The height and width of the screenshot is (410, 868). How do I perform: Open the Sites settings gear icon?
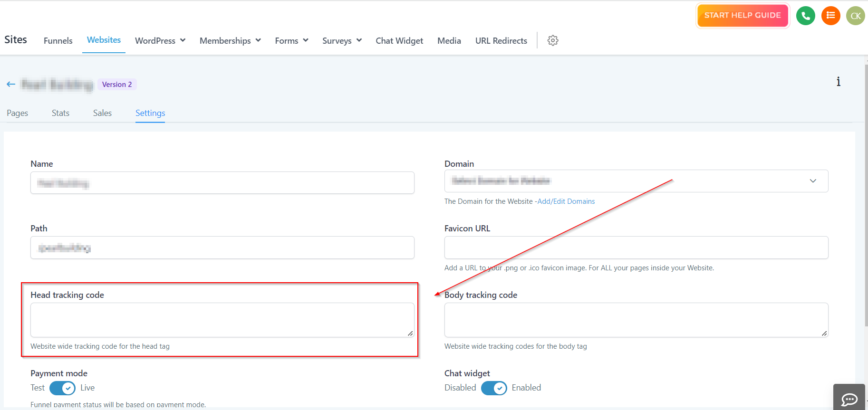click(552, 40)
